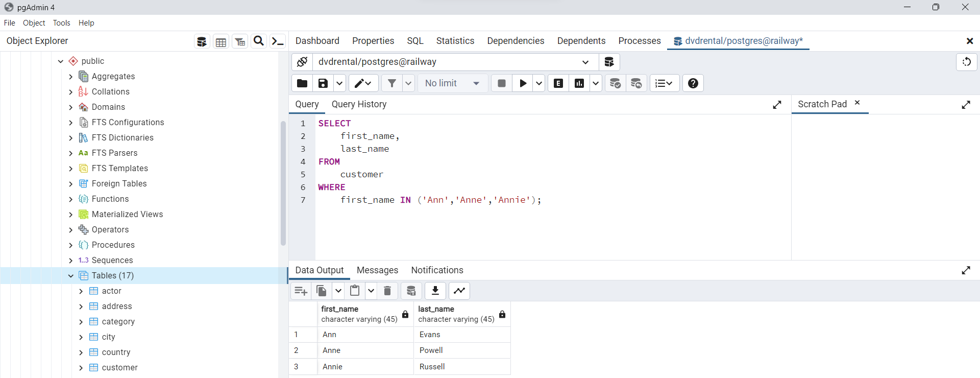Click the Explain Analyze chart button
Image resolution: width=980 pixels, height=378 pixels.
tap(579, 83)
